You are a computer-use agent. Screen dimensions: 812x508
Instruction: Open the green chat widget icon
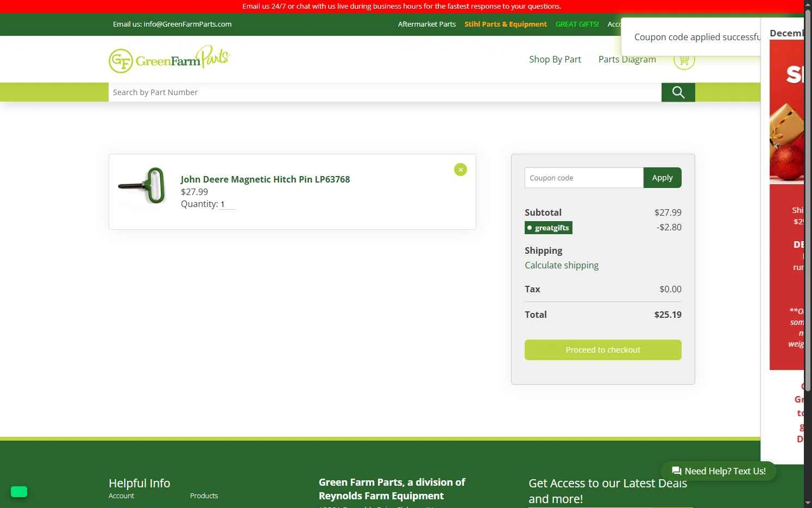[19, 492]
